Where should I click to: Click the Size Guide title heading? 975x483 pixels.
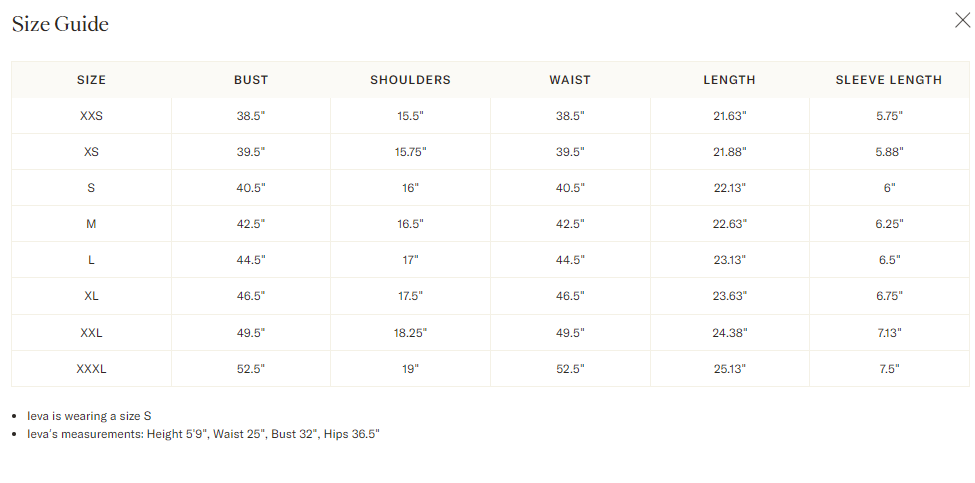click(60, 24)
